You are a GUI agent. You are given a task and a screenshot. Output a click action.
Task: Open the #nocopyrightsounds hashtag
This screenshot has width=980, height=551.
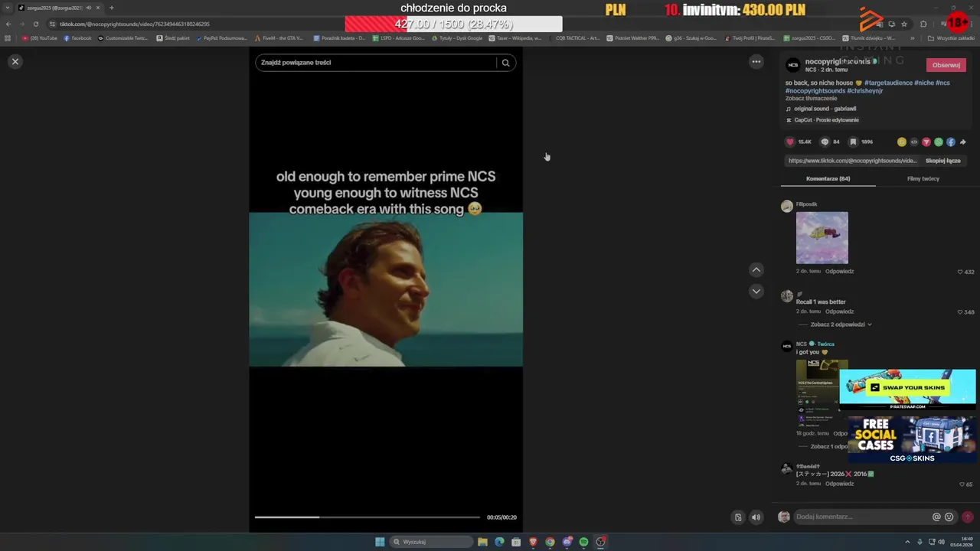coord(815,90)
